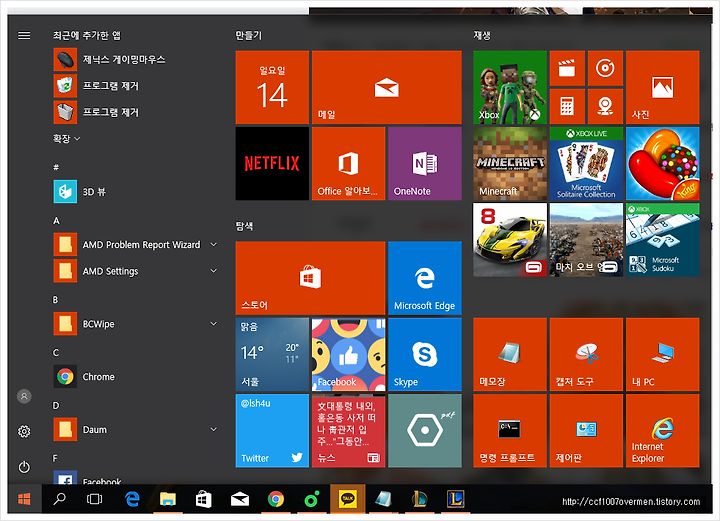Image resolution: width=720 pixels, height=521 pixels.
Task: Open the Calculator small tile
Action: click(x=567, y=106)
